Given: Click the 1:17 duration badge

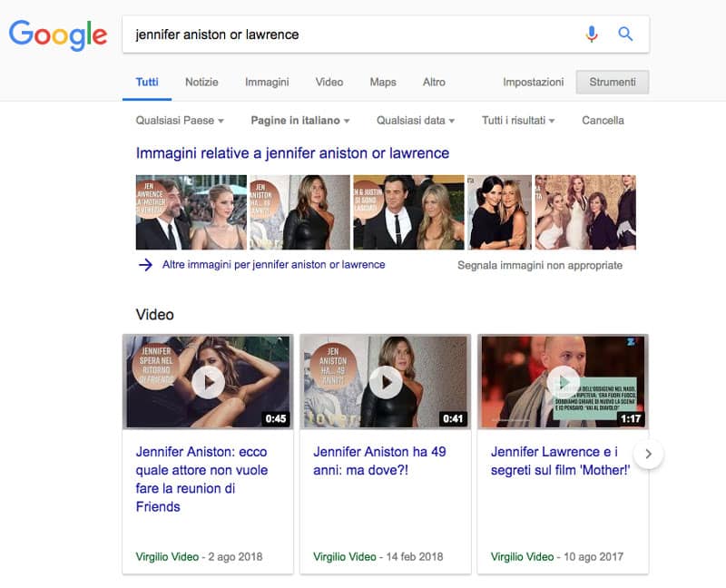Looking at the screenshot, I should pyautogui.click(x=631, y=418).
